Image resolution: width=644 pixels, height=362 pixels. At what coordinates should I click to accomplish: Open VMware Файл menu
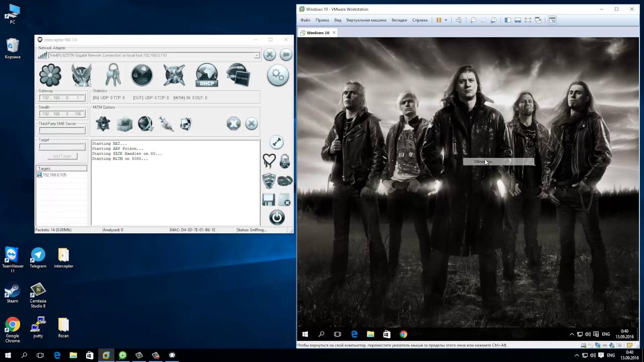click(305, 20)
